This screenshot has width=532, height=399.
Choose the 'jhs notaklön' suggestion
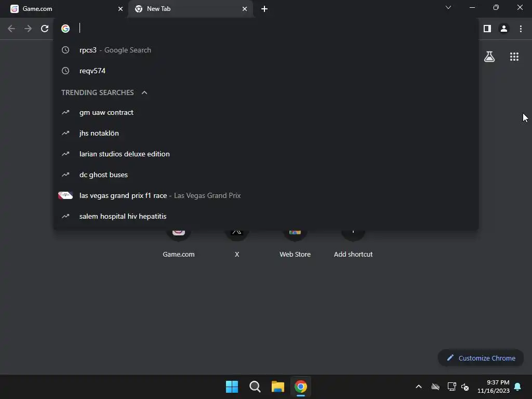(266, 134)
